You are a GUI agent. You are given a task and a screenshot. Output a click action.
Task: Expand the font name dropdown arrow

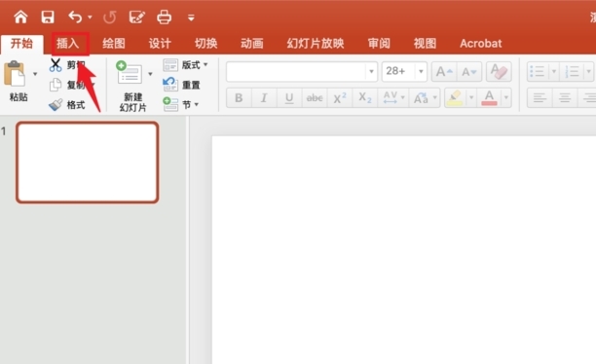point(371,71)
